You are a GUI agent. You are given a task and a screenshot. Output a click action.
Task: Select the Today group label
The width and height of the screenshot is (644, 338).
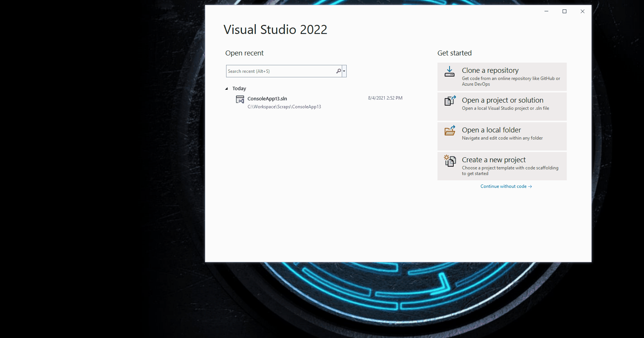tap(239, 88)
